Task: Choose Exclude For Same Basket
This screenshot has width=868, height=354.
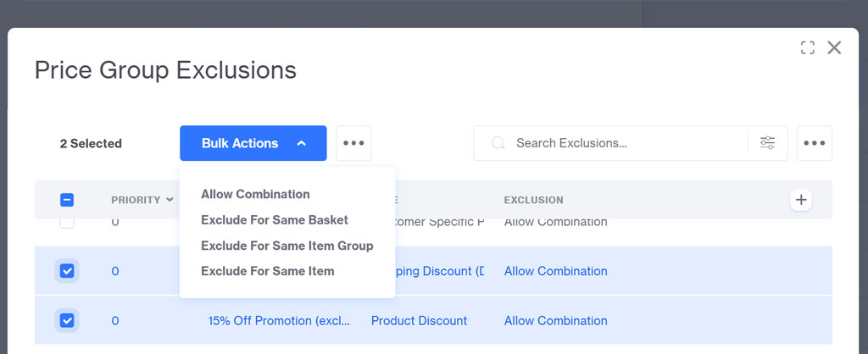Action: 275,219
